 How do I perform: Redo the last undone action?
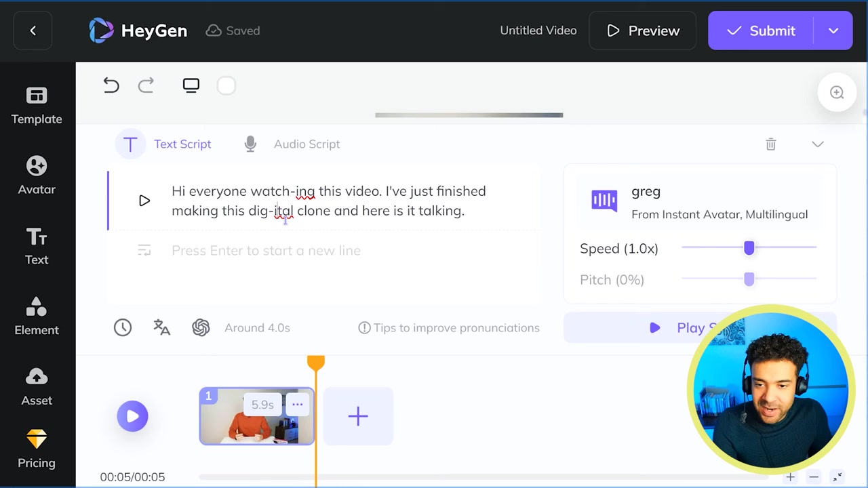click(x=146, y=85)
